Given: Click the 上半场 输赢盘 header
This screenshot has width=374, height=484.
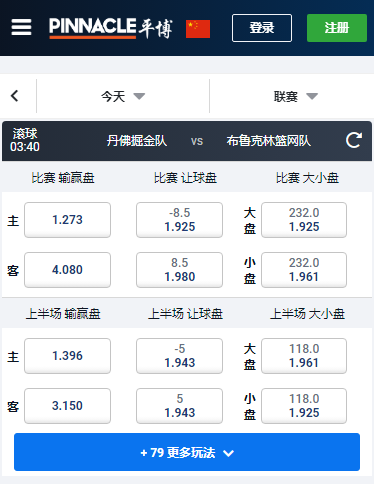Looking at the screenshot, I should click(63, 314).
